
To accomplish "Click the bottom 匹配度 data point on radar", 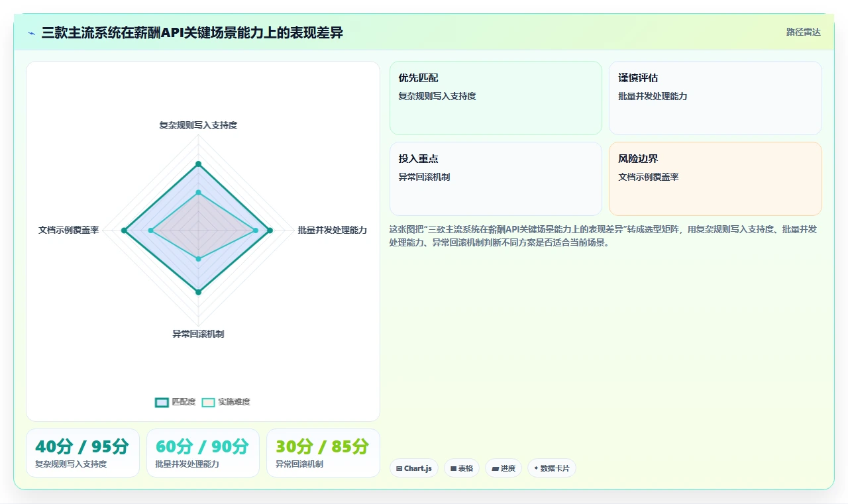I will click(198, 291).
